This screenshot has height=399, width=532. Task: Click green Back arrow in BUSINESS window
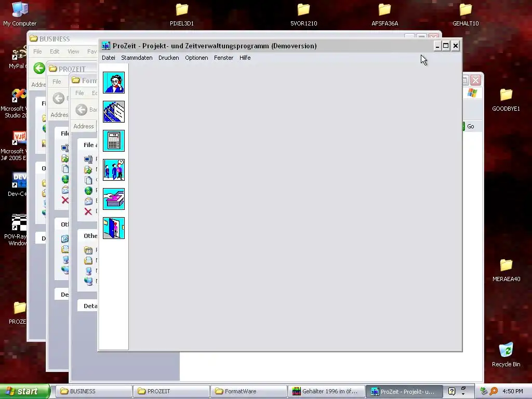(39, 68)
